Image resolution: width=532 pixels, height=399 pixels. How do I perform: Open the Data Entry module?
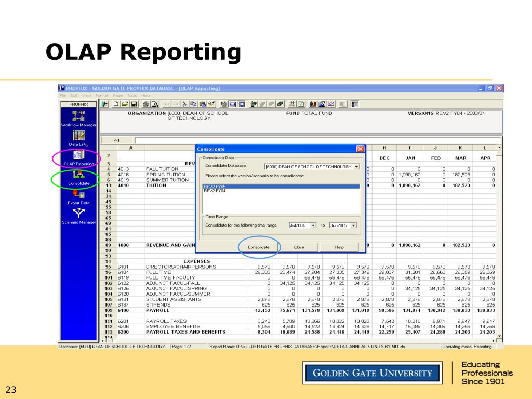pos(79,138)
